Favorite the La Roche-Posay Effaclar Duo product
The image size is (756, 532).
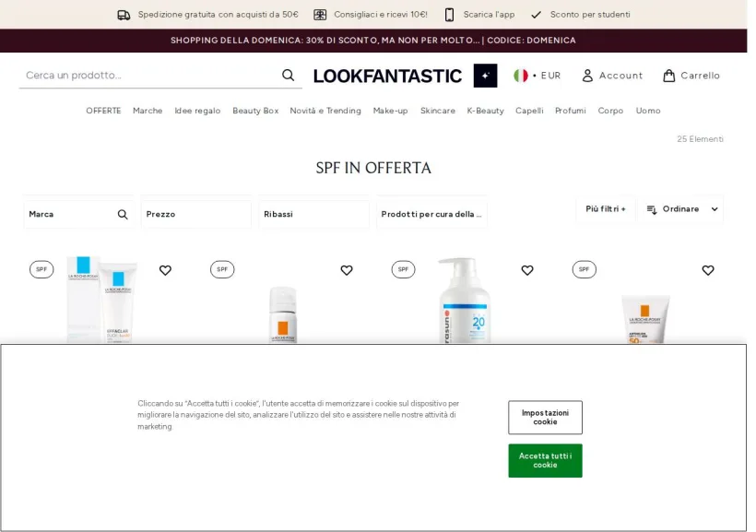(165, 270)
